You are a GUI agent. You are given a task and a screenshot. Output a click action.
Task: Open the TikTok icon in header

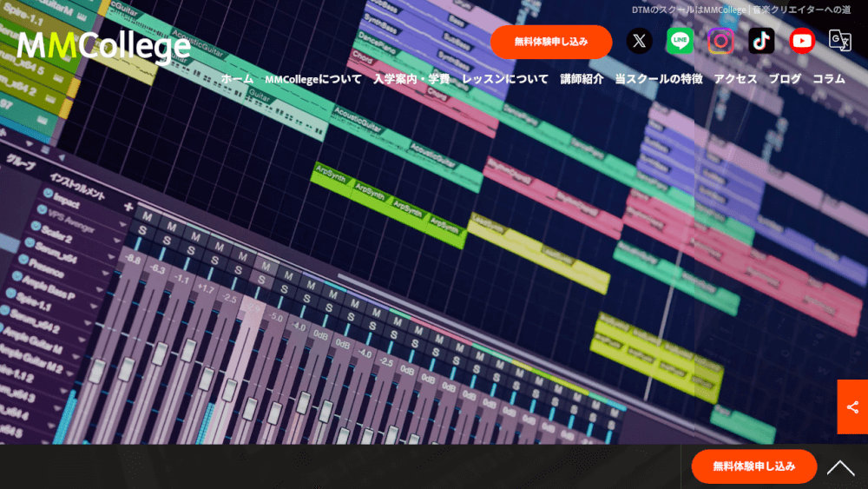(x=761, y=41)
